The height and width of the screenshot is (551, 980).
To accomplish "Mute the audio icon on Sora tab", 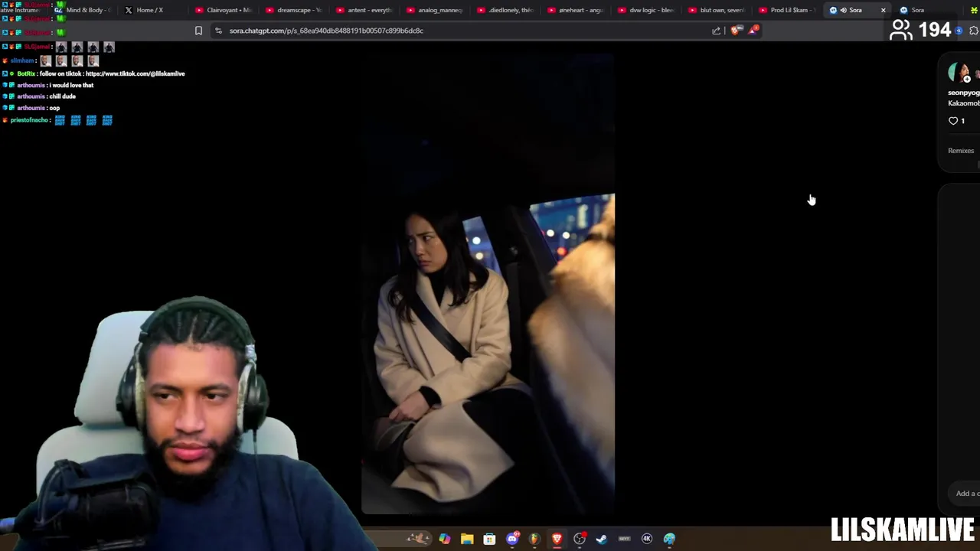I will (843, 10).
